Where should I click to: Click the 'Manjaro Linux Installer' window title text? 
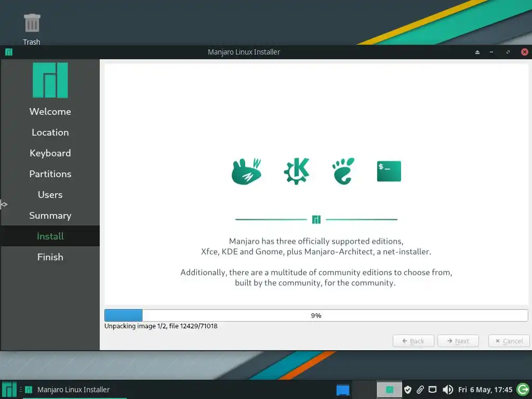point(244,52)
